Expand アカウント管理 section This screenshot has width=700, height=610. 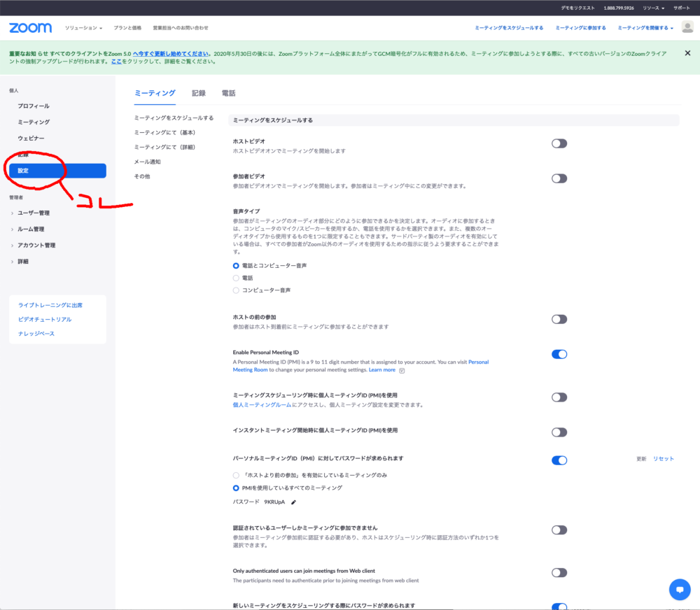point(36,246)
